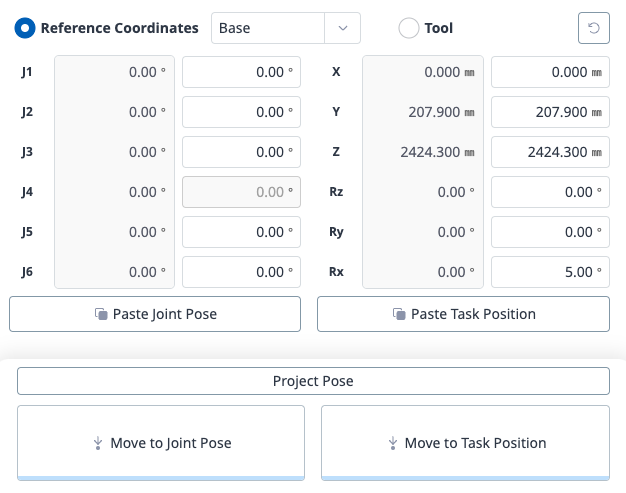Select the Tool radio button
The width and height of the screenshot is (626, 493).
click(x=408, y=28)
